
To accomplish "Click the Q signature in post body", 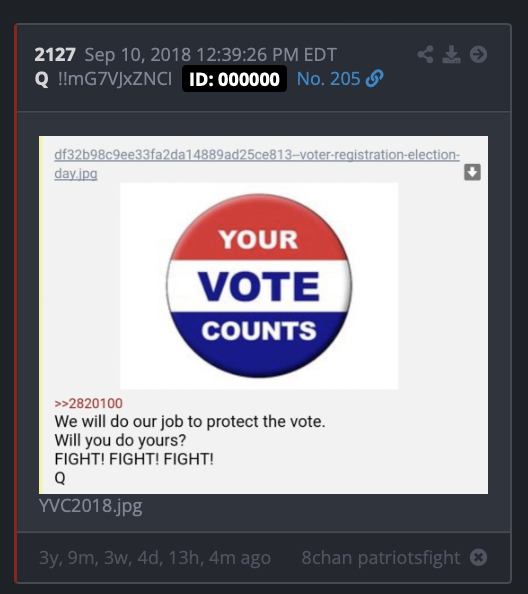I will tap(60, 478).
